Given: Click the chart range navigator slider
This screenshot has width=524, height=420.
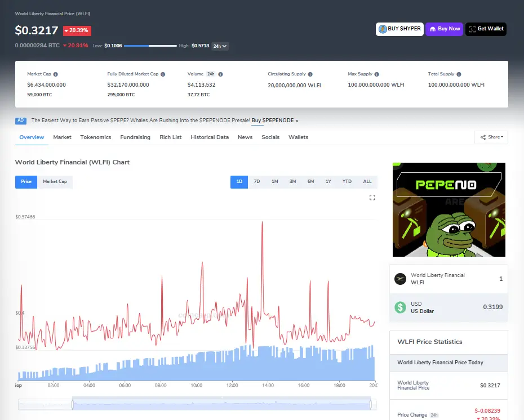Looking at the screenshot, I should point(221,404).
